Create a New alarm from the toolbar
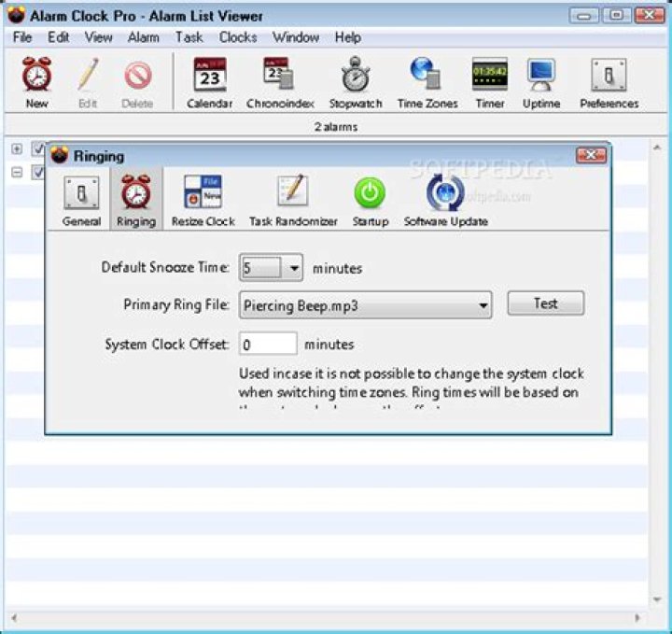Screen dimensions: 672x634 [36, 82]
